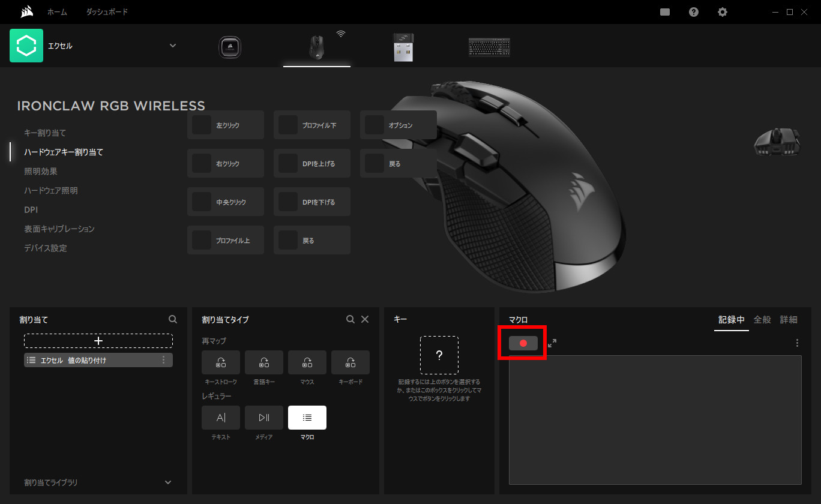Select the 中央クリック button assignment
Image resolution: width=821 pixels, height=504 pixels.
pyautogui.click(x=226, y=202)
